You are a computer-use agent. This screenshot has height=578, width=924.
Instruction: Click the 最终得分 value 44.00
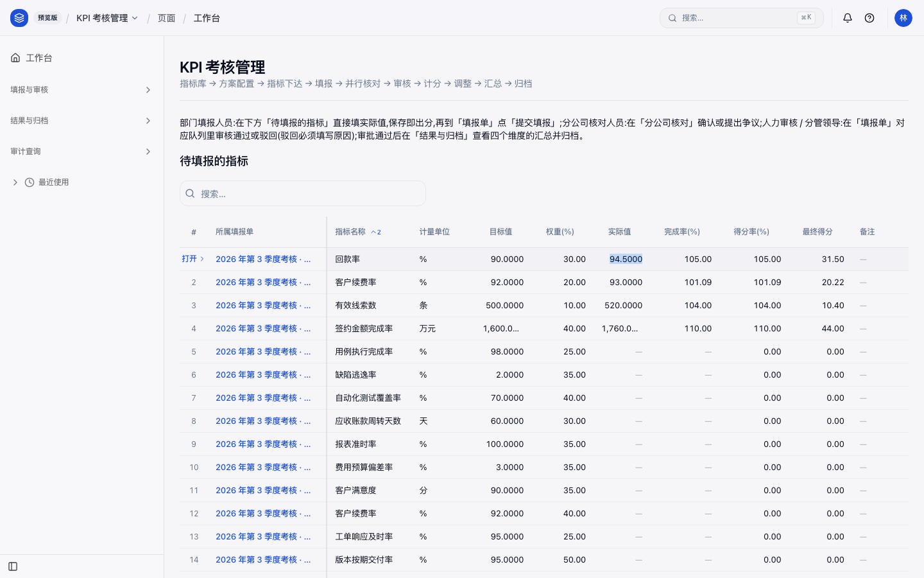click(x=833, y=329)
